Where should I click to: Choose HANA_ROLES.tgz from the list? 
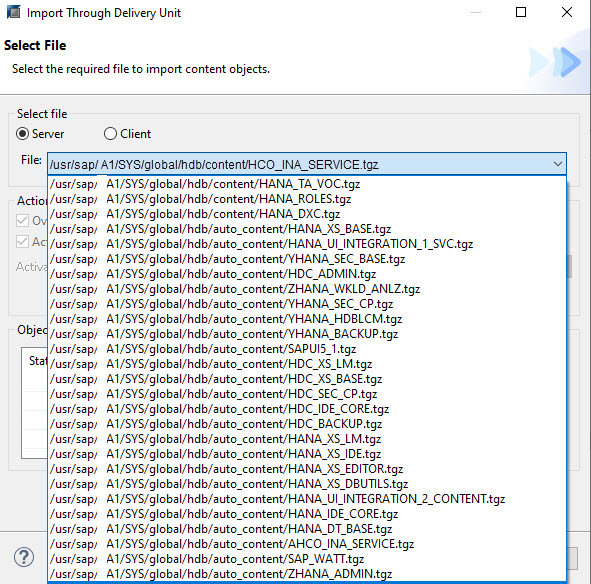click(x=307, y=199)
